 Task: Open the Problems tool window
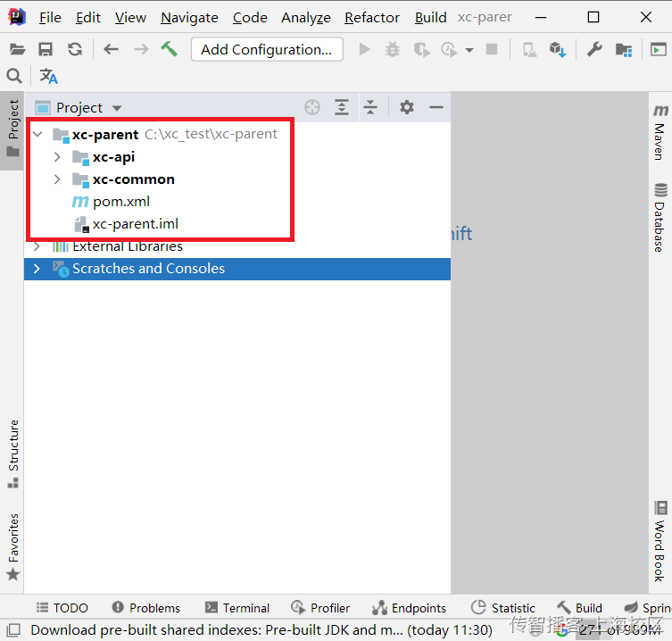[x=145, y=608]
